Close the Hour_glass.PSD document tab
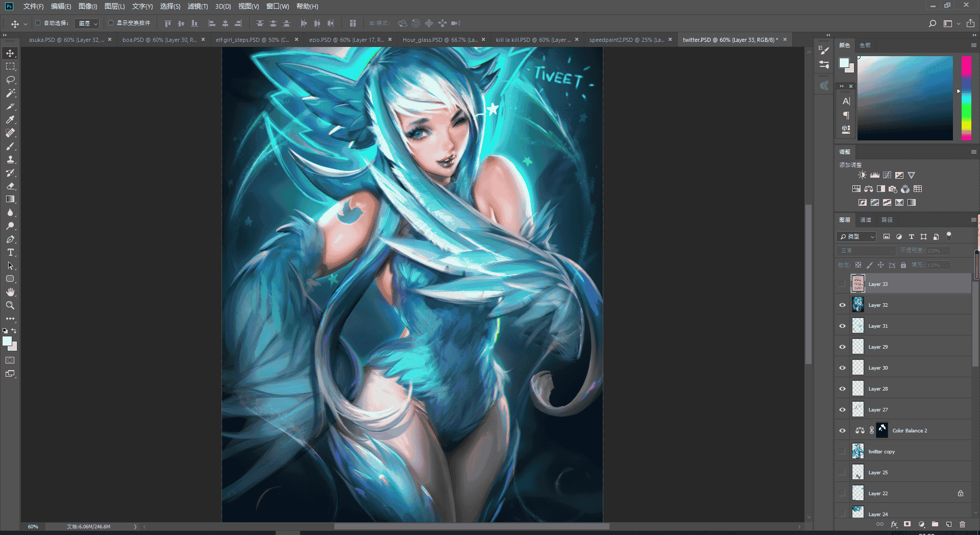This screenshot has width=980, height=535. pos(483,40)
